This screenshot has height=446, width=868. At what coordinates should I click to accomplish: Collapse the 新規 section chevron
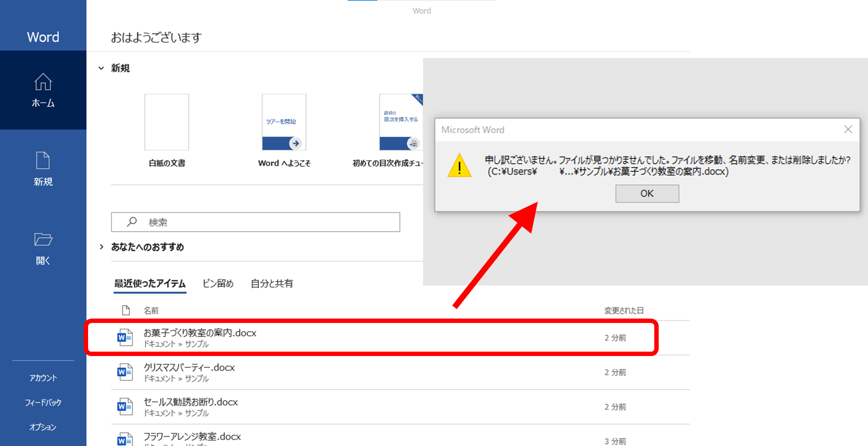click(x=101, y=68)
